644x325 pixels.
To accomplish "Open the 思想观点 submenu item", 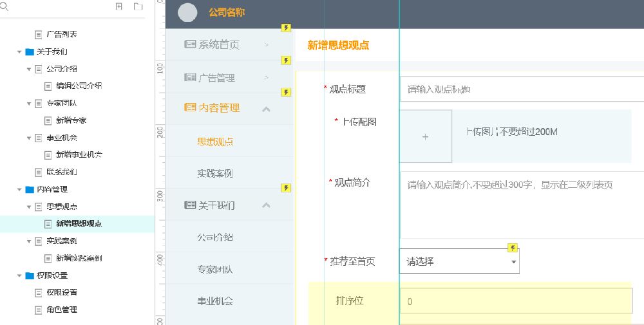I will coord(215,142).
